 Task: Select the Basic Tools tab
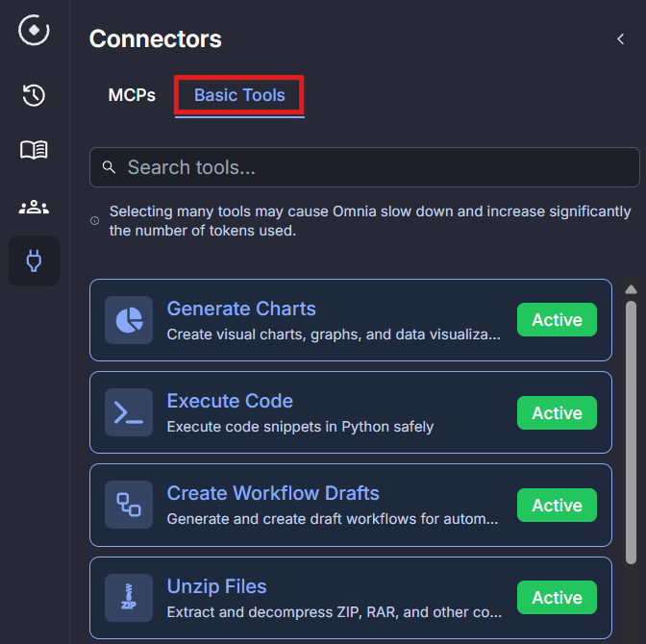point(239,95)
